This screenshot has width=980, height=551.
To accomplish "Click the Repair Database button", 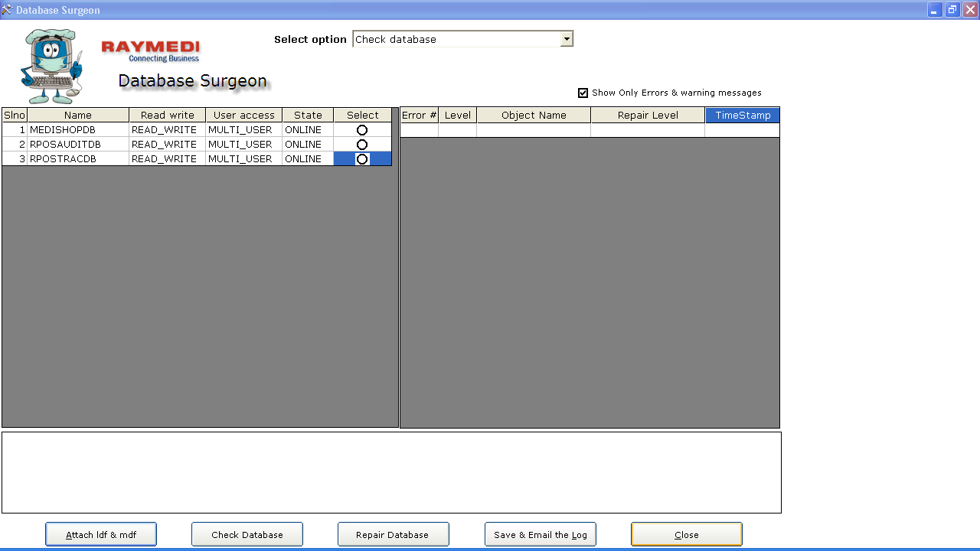I will 393,534.
